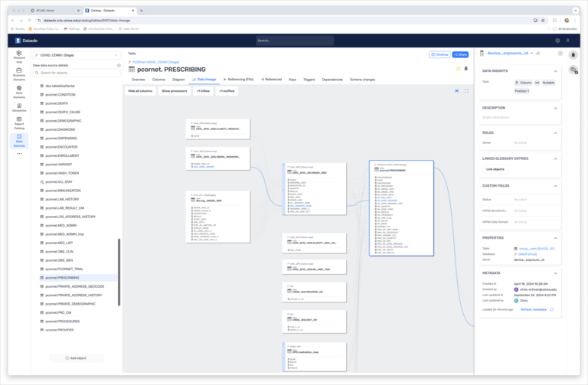Image resolution: width=588 pixels, height=385 pixels.
Task: Switch to the Referenced tab
Action: click(272, 80)
